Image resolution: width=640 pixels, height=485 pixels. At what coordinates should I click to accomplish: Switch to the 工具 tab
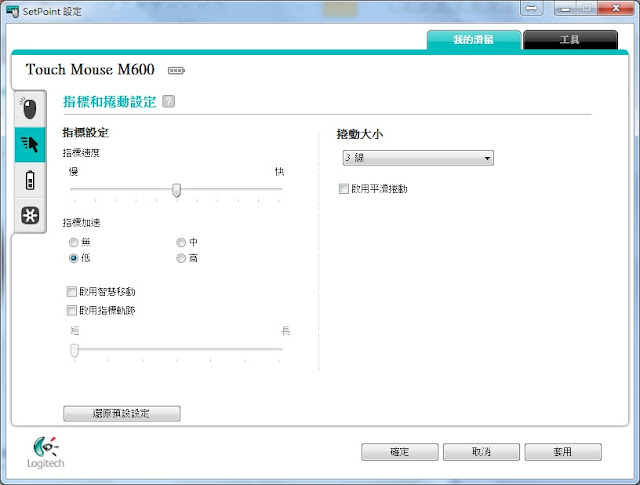[x=570, y=40]
